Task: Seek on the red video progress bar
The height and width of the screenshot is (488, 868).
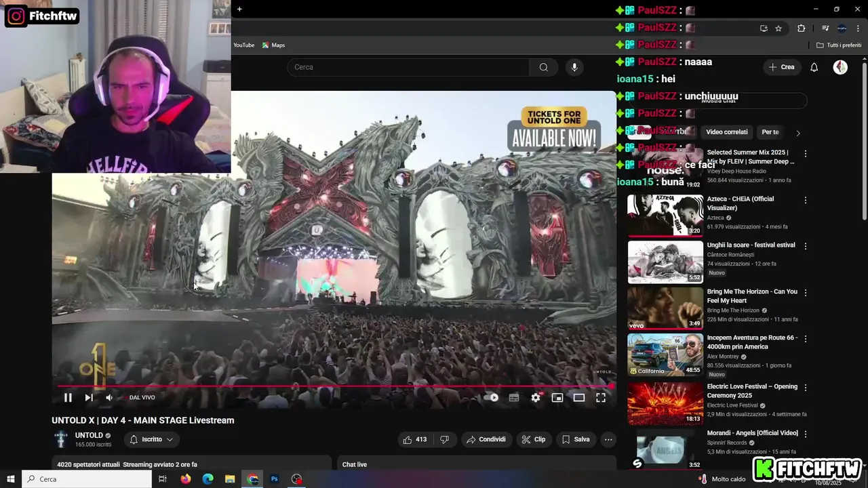Action: pos(334,386)
